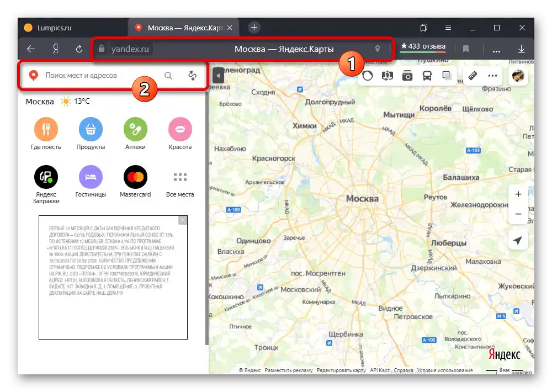Open the API Карт link
This screenshot has height=392, width=552.
click(380, 370)
